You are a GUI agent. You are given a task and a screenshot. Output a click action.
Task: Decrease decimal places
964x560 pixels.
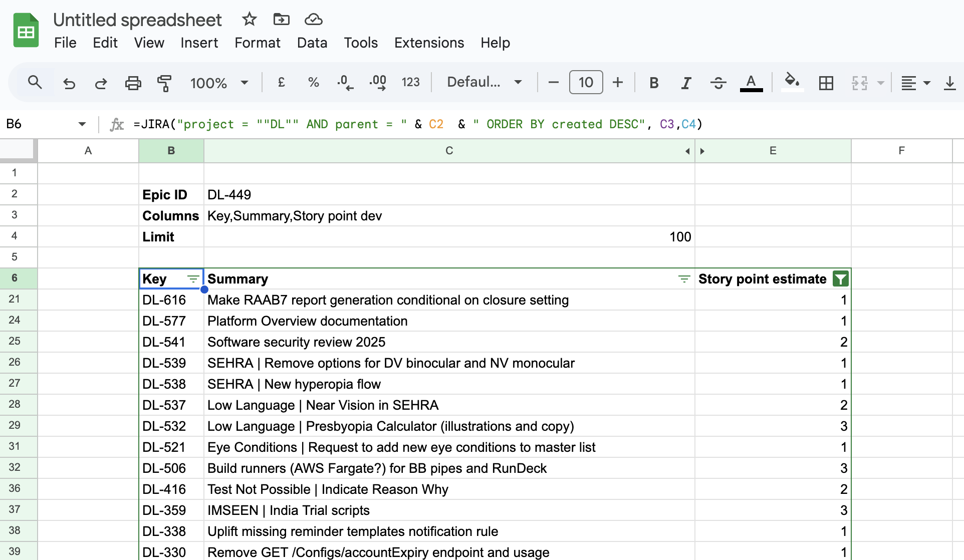click(345, 82)
